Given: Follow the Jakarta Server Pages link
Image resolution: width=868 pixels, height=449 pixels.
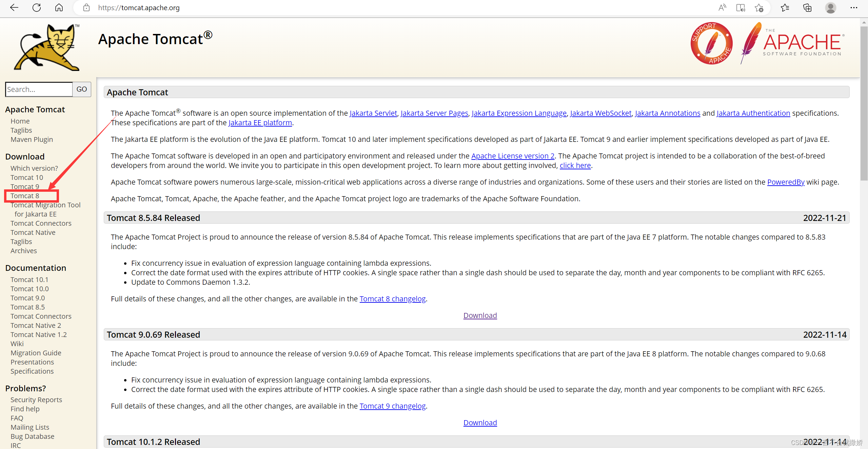Looking at the screenshot, I should coord(434,113).
